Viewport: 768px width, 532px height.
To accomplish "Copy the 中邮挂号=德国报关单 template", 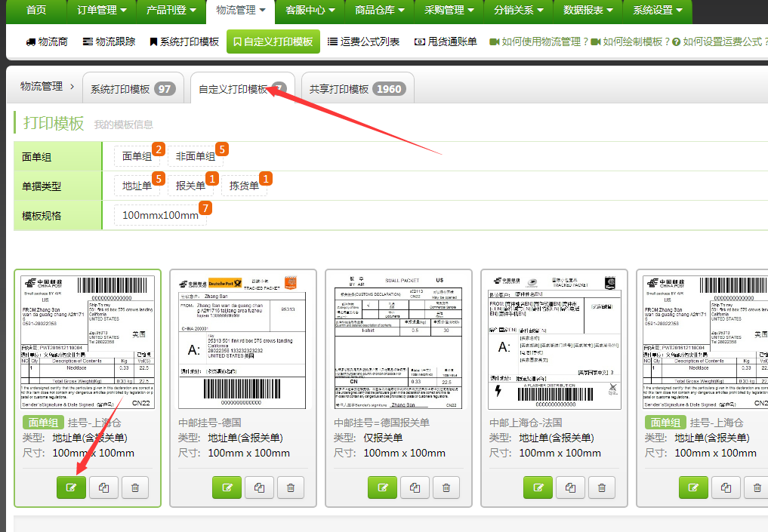I will 415,487.
